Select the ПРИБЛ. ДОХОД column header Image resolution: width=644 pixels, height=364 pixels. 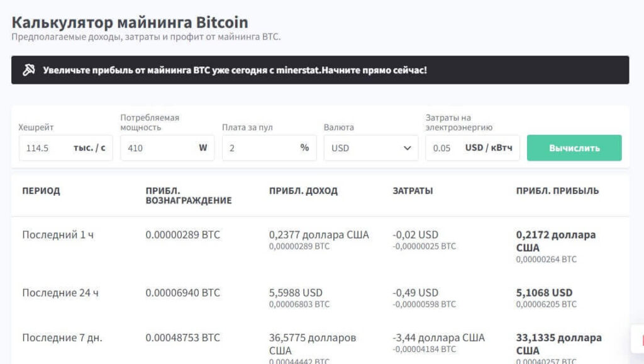(x=303, y=191)
